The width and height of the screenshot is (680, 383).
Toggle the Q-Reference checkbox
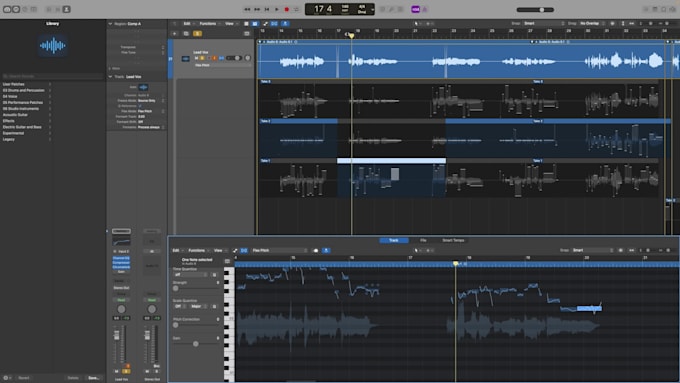coord(140,106)
